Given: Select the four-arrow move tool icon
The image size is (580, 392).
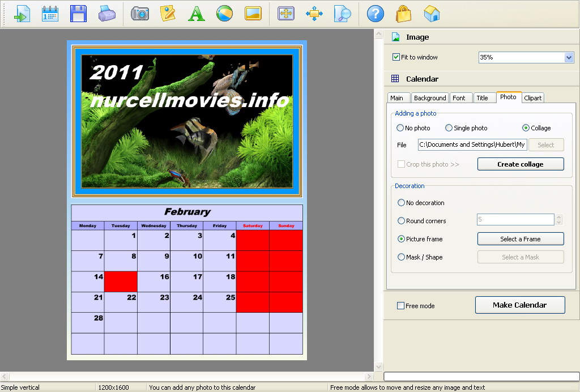Looking at the screenshot, I should click(x=314, y=14).
